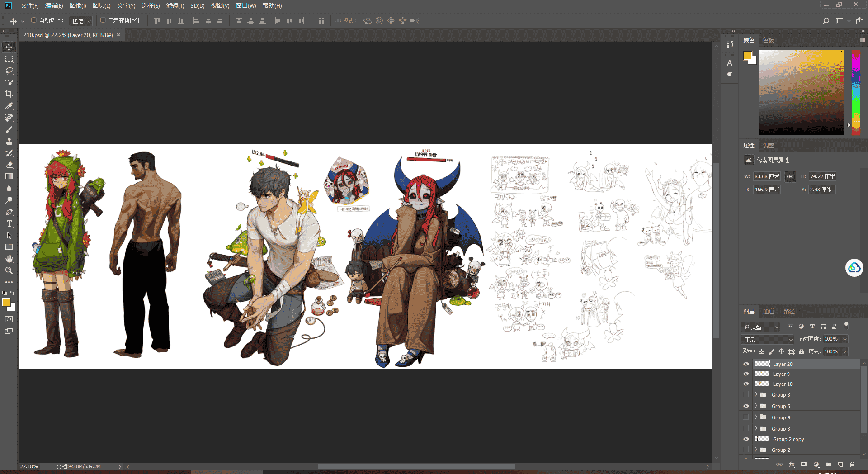Switch to the 调整 tab
This screenshot has width=868, height=474.
pyautogui.click(x=769, y=145)
